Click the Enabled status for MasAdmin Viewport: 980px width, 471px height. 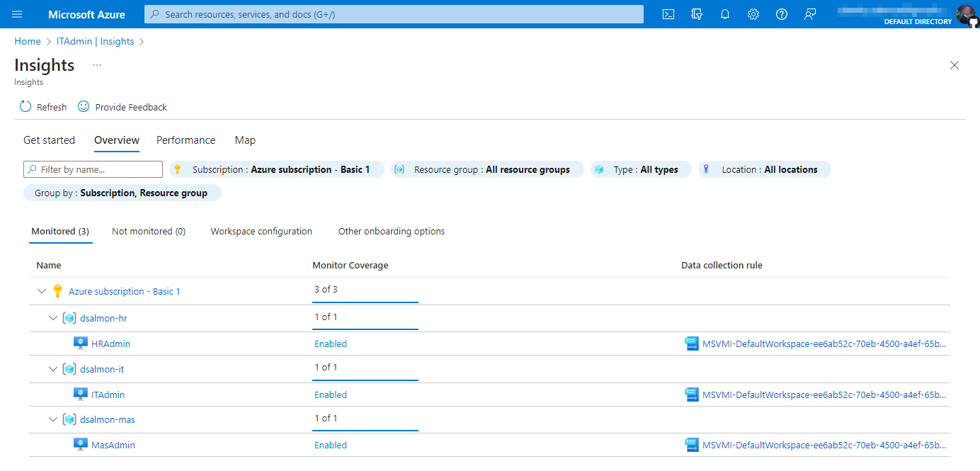click(331, 445)
